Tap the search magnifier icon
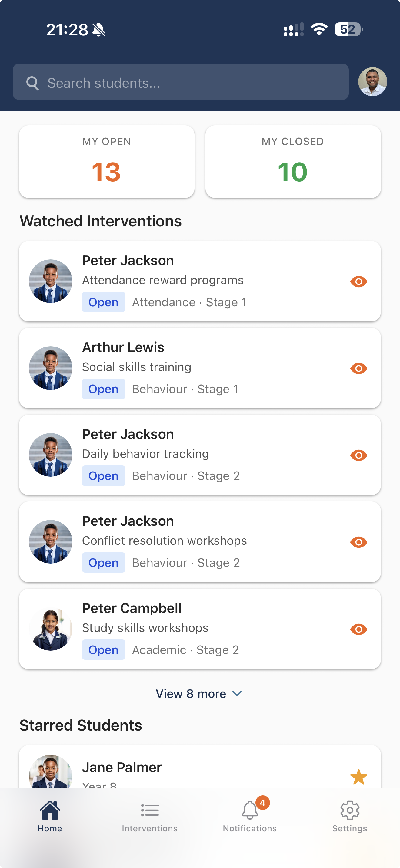 (x=33, y=83)
